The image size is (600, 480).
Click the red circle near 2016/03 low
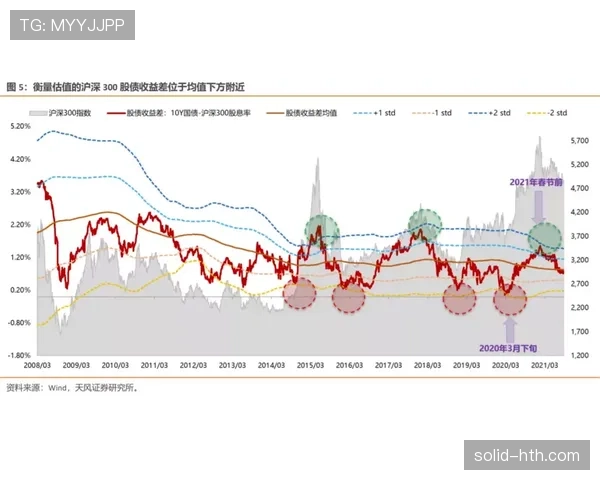[349, 297]
